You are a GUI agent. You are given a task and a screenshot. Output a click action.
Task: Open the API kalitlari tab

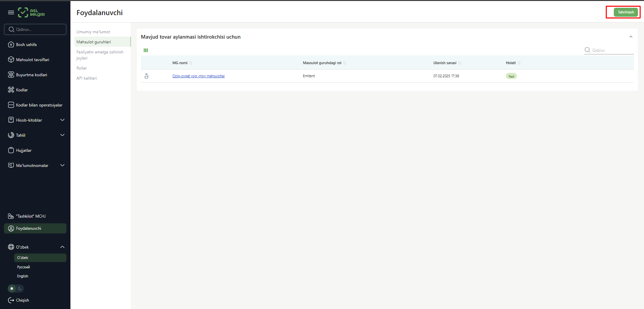(87, 78)
